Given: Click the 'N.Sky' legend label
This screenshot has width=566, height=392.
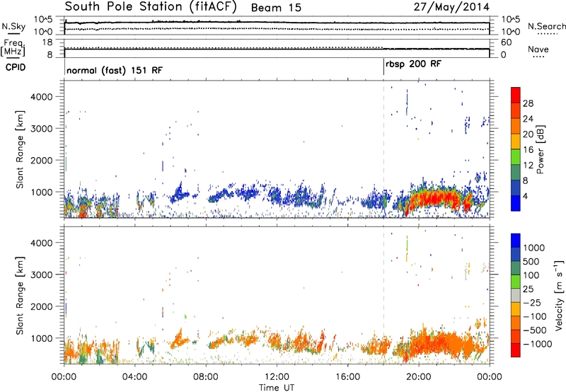Looking at the screenshot, I should pos(13,26).
